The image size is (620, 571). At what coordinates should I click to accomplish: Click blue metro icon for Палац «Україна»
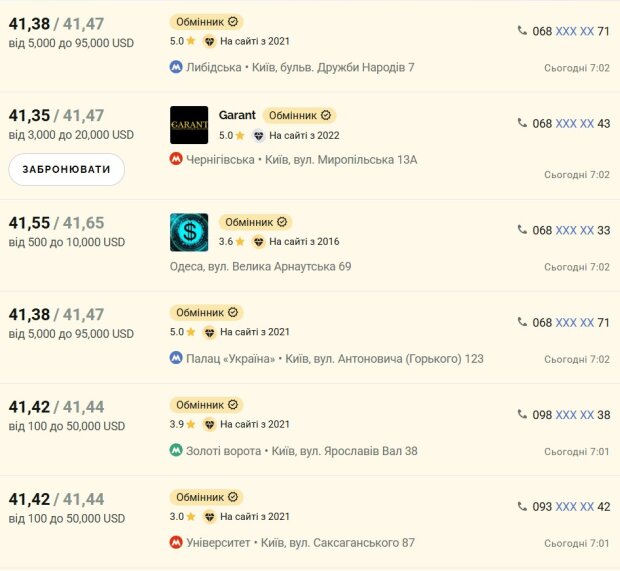tap(176, 358)
